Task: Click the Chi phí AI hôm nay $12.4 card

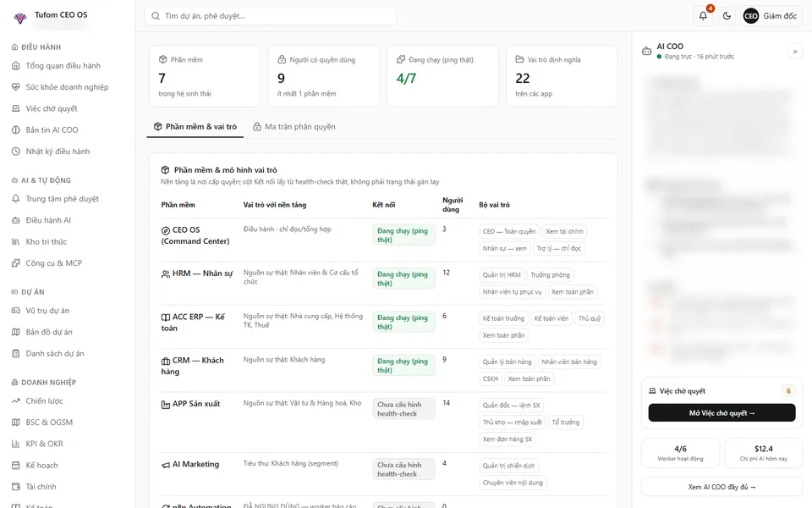Action: point(763,453)
